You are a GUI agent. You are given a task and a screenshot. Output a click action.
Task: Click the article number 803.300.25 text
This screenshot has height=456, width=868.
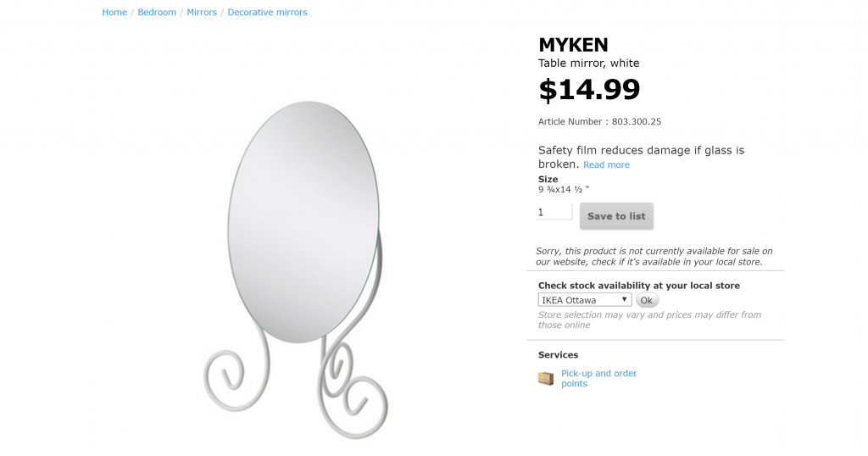(x=599, y=122)
